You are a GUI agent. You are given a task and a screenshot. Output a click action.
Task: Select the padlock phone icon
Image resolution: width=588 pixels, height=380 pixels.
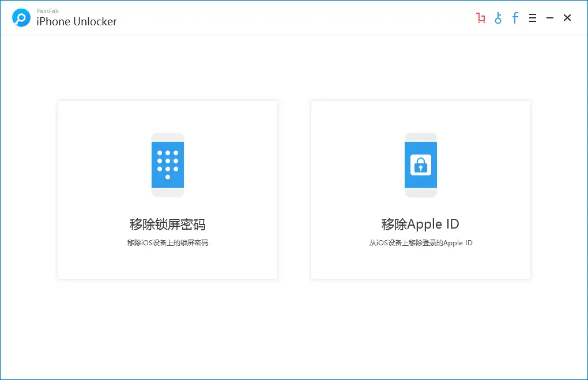pos(421,165)
